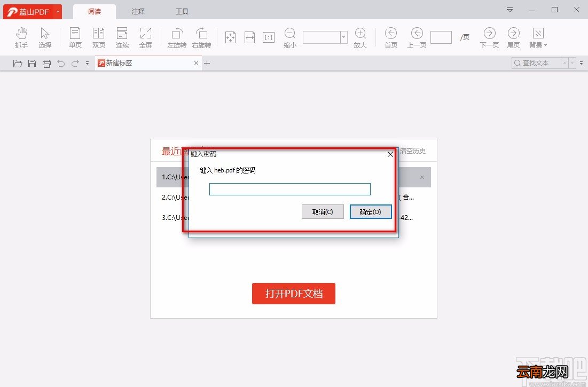This screenshot has width=588, height=387.
Task: Click 确定(O) in the password dialog
Action: tap(371, 212)
